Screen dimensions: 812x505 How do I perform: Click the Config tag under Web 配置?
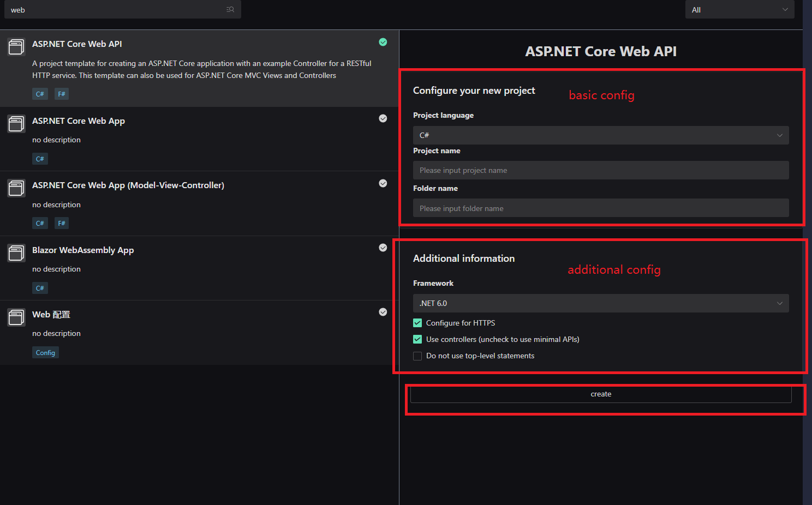[x=45, y=353]
